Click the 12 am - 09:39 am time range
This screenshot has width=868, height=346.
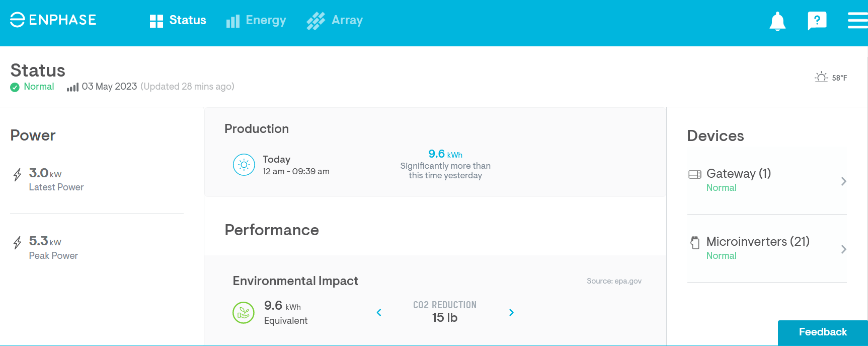[296, 172]
